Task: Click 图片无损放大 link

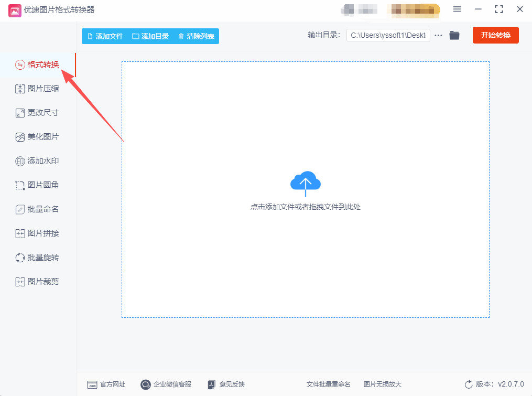Action: coord(383,384)
